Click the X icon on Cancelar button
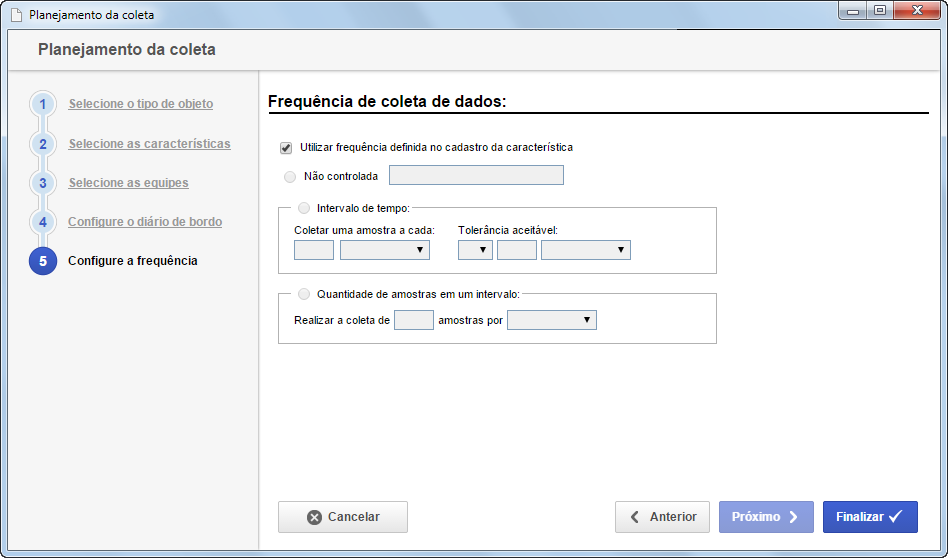 pyautogui.click(x=314, y=517)
